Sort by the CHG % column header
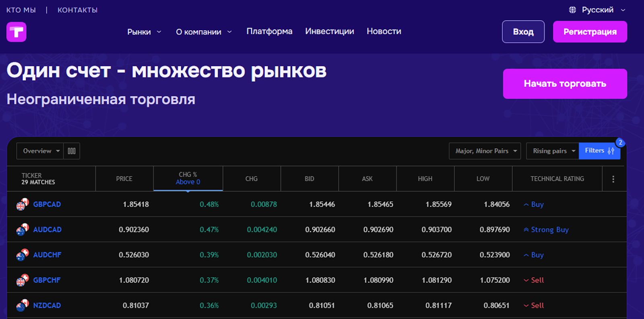Viewport: 644px width, 319px height. (188, 178)
